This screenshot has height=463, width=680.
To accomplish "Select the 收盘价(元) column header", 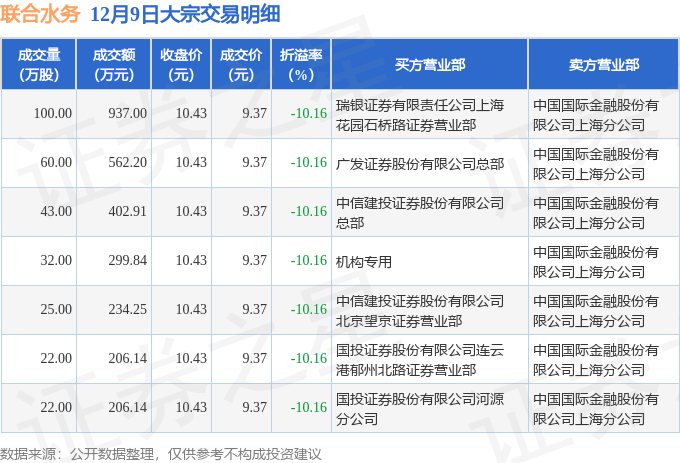I will coord(181,64).
